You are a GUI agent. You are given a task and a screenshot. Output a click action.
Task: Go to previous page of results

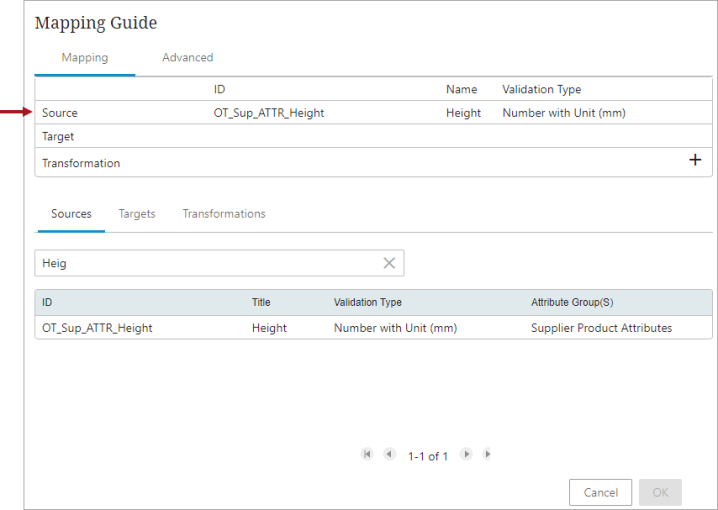point(389,454)
